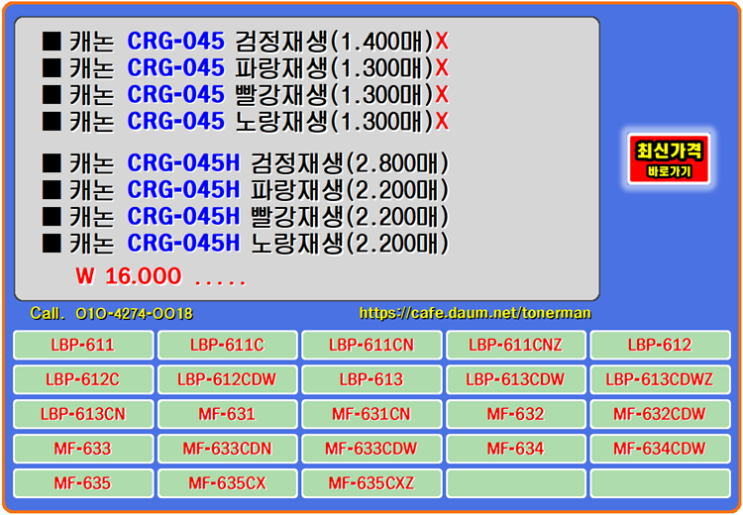Select the MF-632 model button
Screen dimensions: 743x515
tap(516, 414)
